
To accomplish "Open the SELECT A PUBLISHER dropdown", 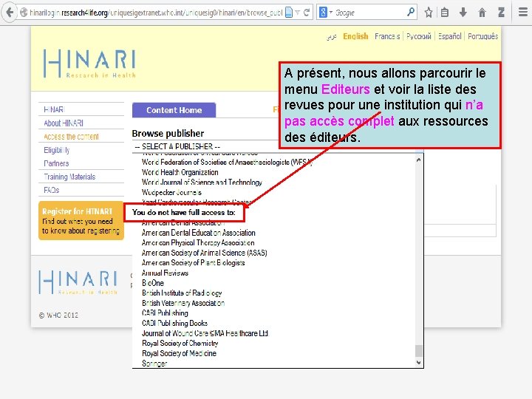I will click(x=205, y=146).
